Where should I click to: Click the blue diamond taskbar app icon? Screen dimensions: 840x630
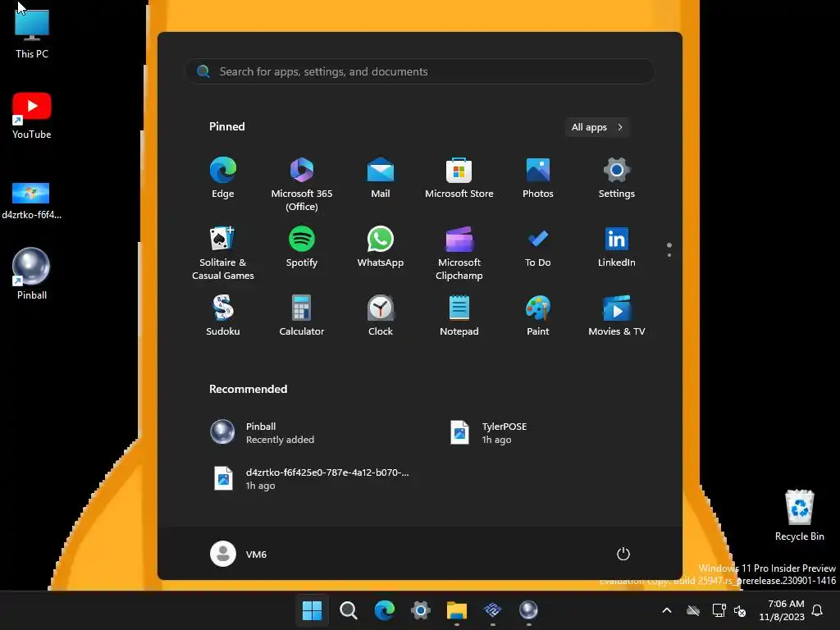click(x=493, y=609)
